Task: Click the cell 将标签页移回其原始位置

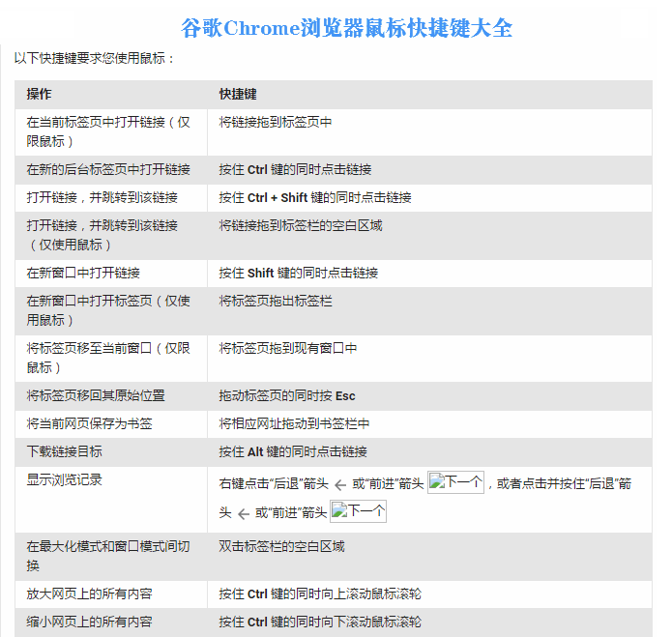Action: [111, 395]
